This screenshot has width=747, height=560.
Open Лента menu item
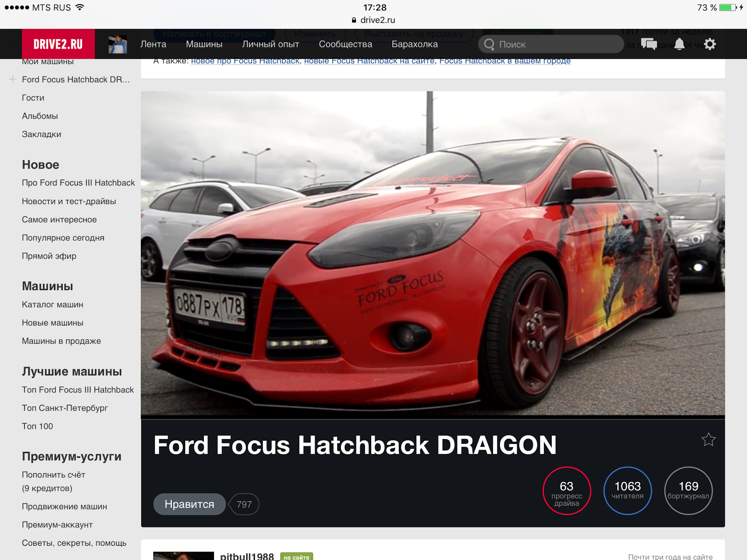(x=153, y=44)
